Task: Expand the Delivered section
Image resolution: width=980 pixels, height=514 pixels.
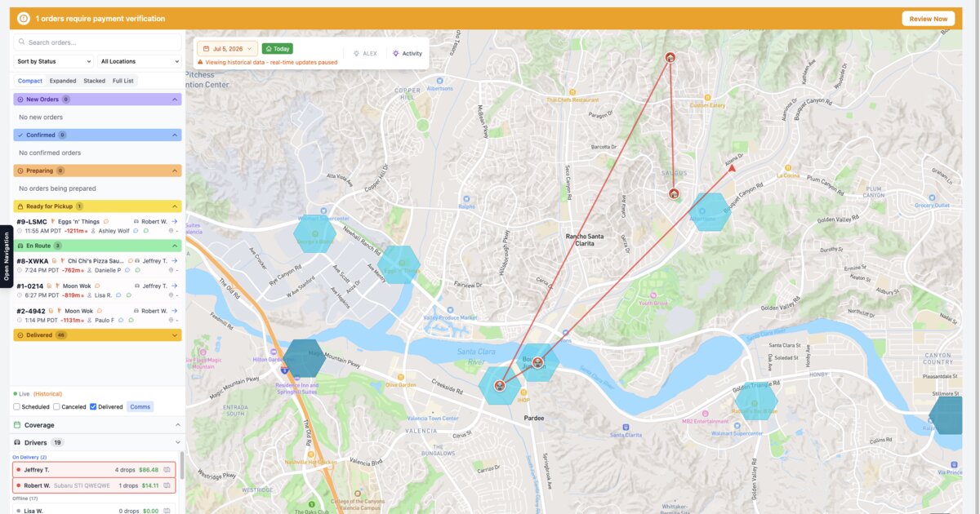Action: click(x=175, y=335)
